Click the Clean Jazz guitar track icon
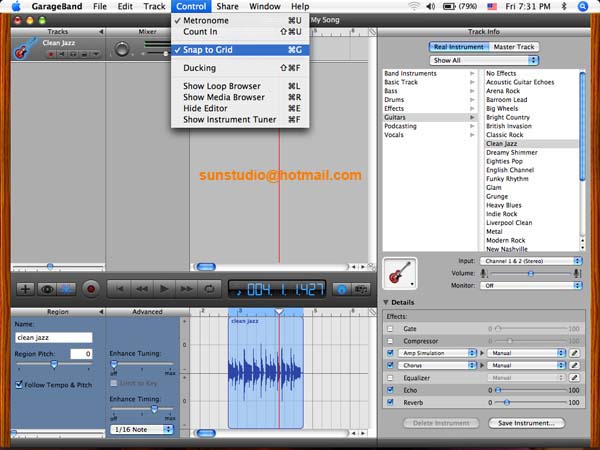Screen dimensions: 600x450 24,49
